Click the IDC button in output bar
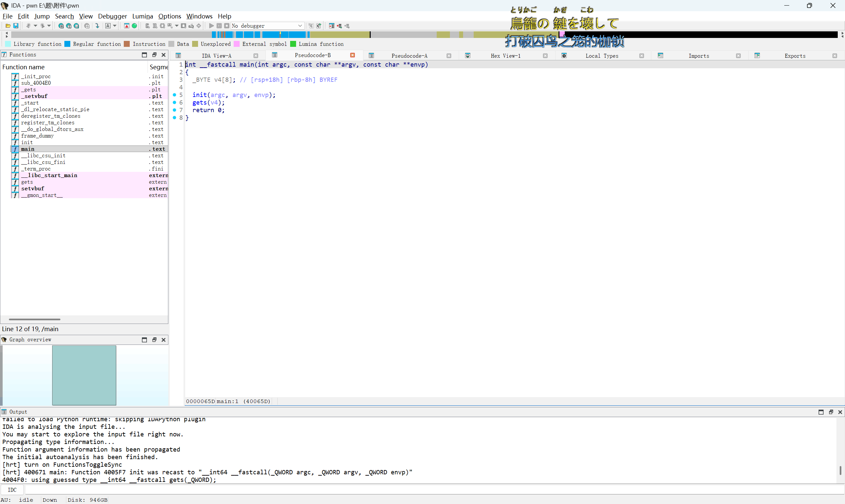 coord(12,490)
